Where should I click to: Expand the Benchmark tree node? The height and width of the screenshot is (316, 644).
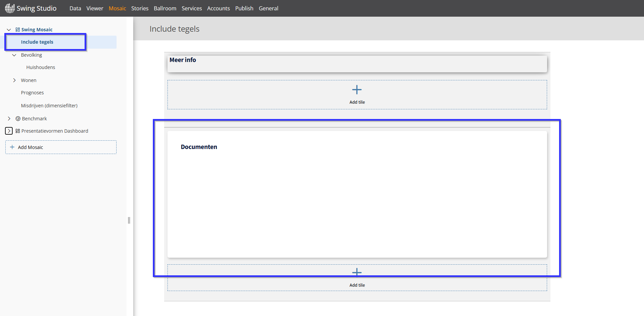[x=9, y=119]
